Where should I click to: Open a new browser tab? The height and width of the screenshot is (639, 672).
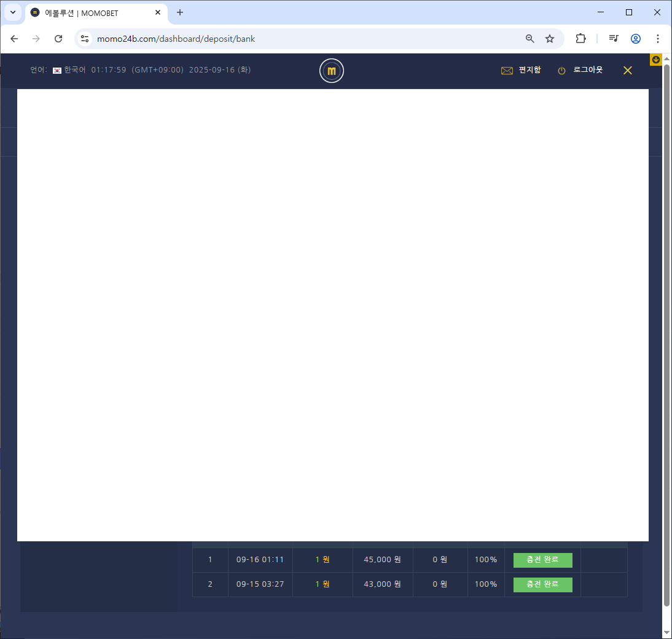(x=180, y=12)
